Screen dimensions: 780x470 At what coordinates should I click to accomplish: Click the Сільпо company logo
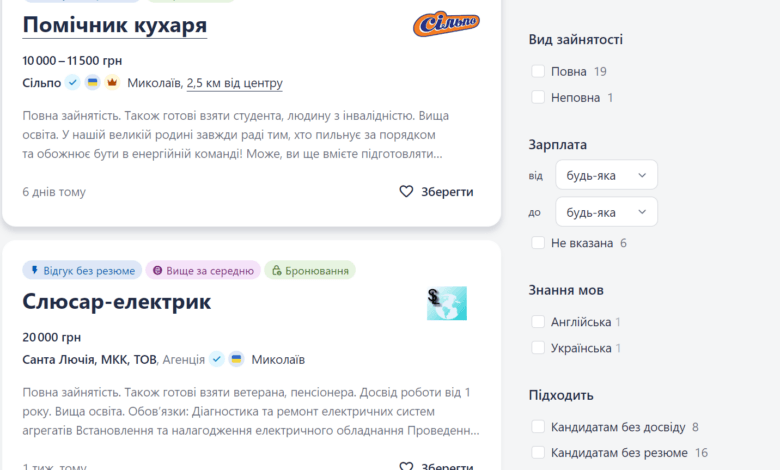click(x=446, y=24)
